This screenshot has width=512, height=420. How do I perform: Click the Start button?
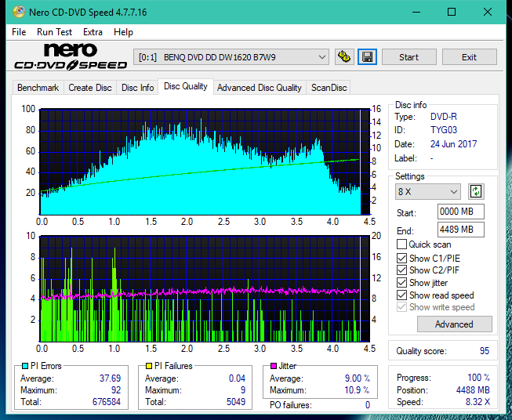[409, 57]
